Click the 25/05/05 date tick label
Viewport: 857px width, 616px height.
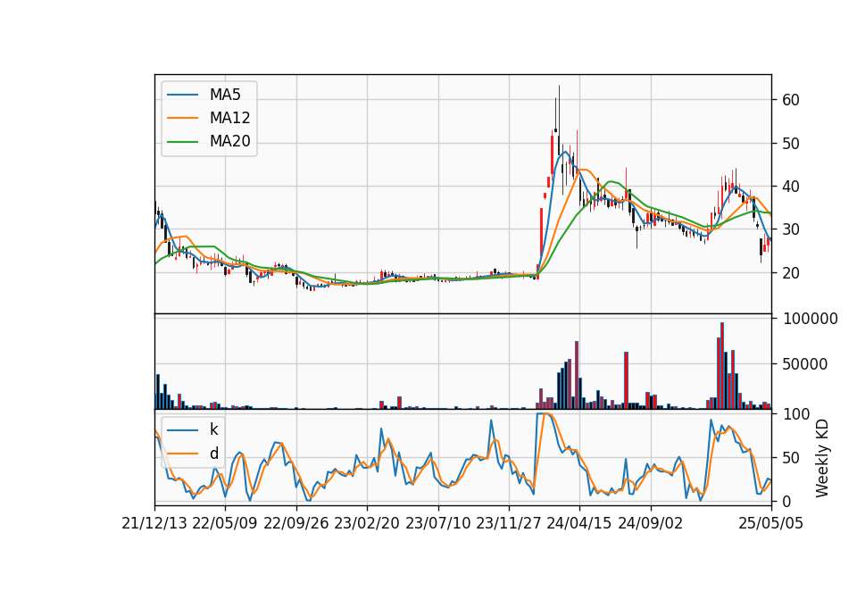click(771, 524)
